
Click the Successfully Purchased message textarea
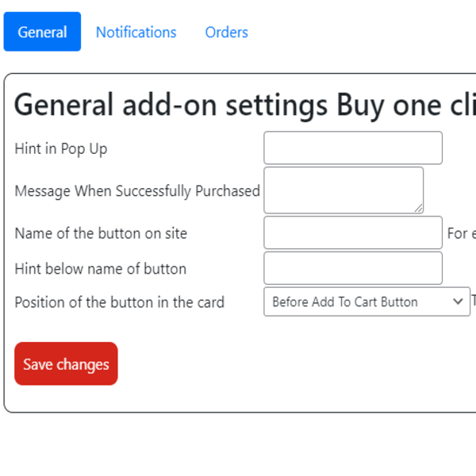[x=343, y=190]
